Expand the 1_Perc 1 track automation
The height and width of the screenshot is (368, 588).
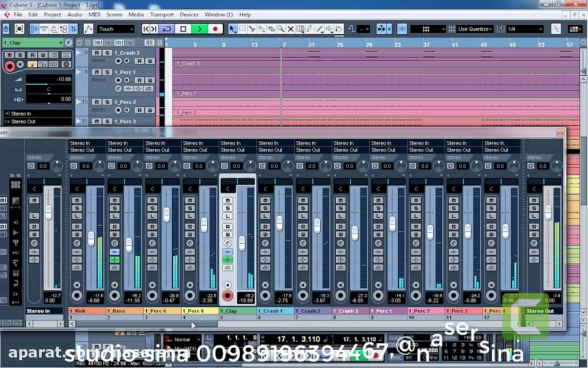[x=79, y=71]
